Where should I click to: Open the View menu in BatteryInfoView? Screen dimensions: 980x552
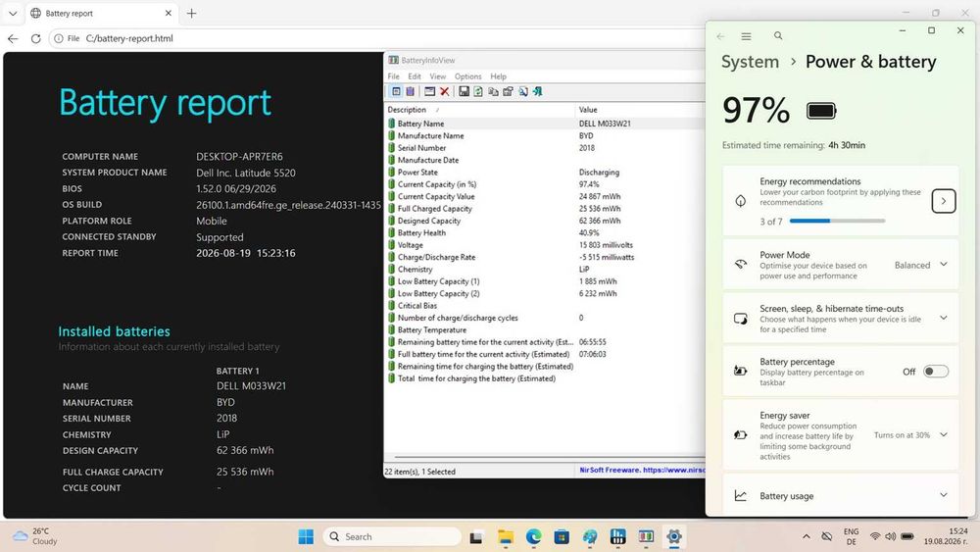coord(437,76)
